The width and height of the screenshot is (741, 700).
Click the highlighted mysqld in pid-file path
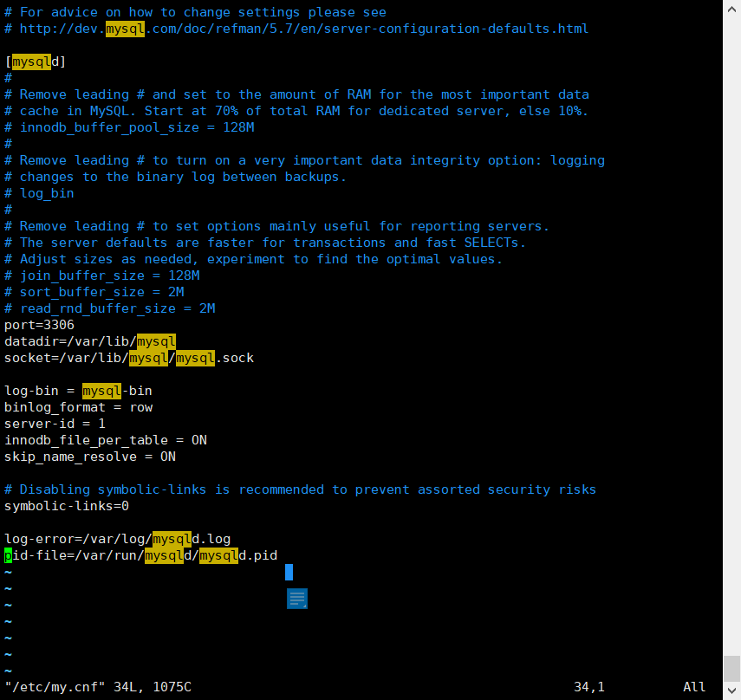[164, 554]
